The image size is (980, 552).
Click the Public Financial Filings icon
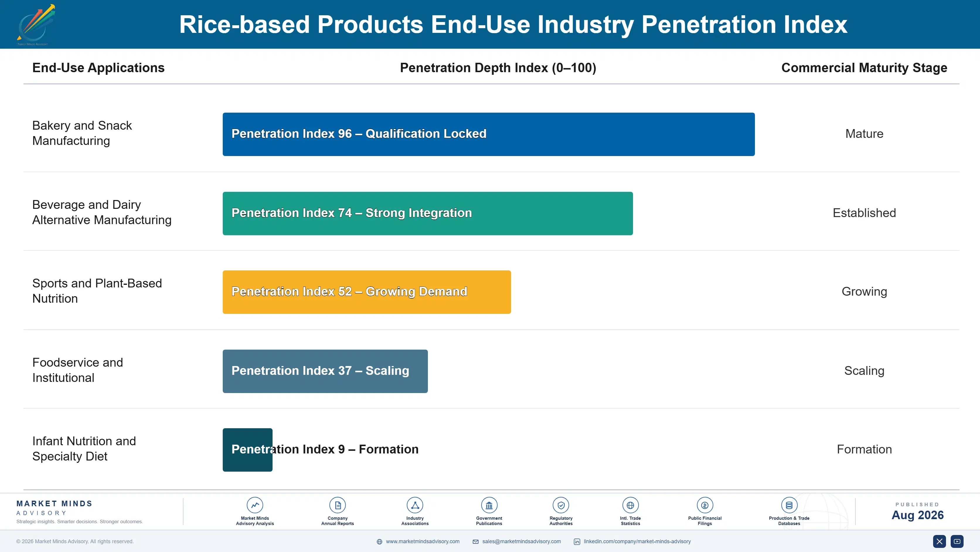705,505
